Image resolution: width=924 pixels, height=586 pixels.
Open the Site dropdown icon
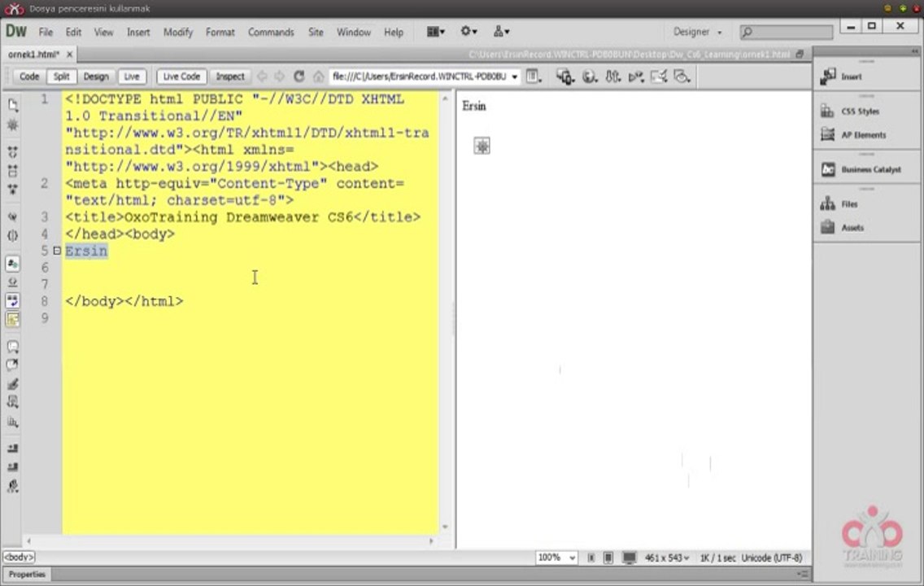pos(501,31)
